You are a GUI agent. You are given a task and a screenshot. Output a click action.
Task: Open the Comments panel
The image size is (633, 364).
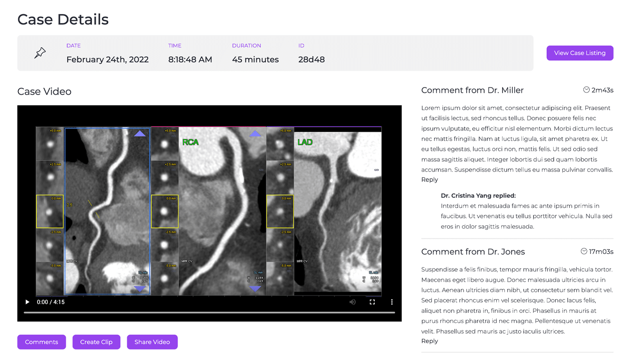pyautogui.click(x=41, y=342)
